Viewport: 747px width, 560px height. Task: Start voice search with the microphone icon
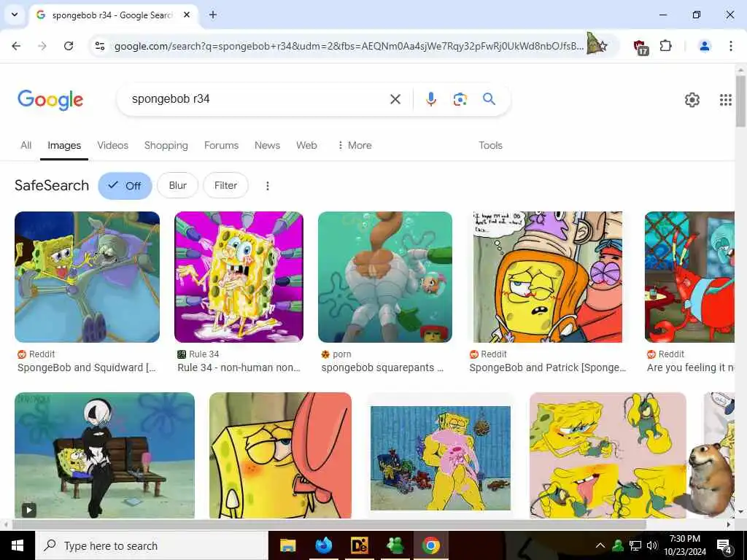(431, 99)
